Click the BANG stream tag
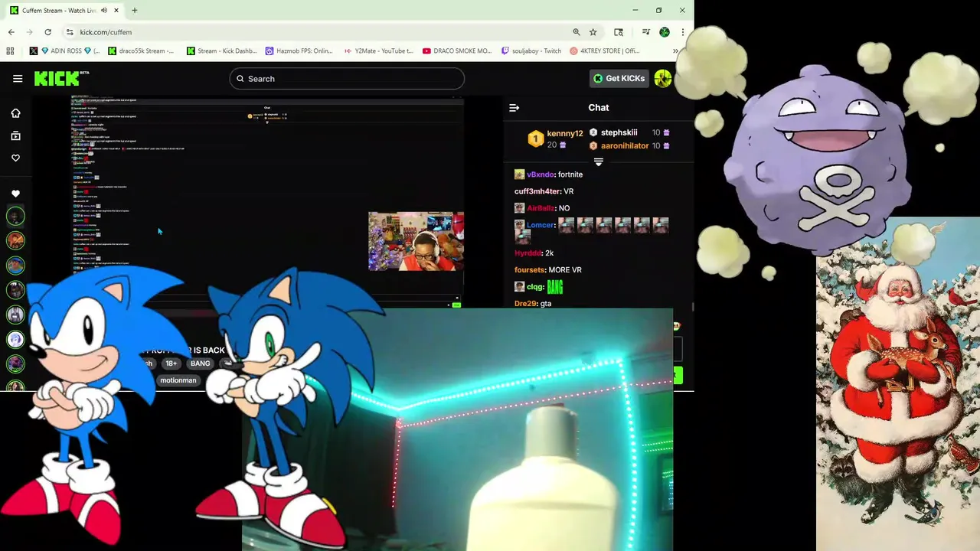 200,364
